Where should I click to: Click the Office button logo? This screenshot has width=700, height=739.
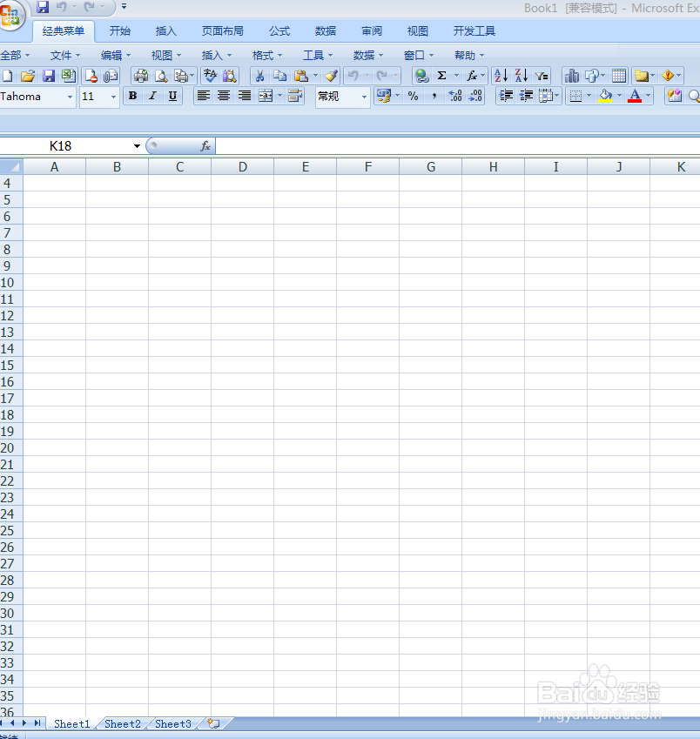click(10, 15)
